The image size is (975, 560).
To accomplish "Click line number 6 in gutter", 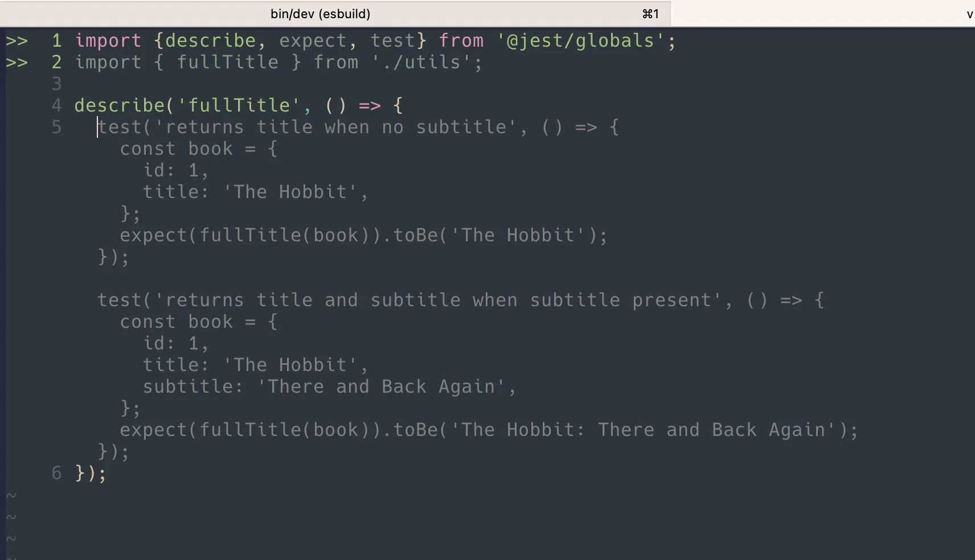I will click(56, 473).
